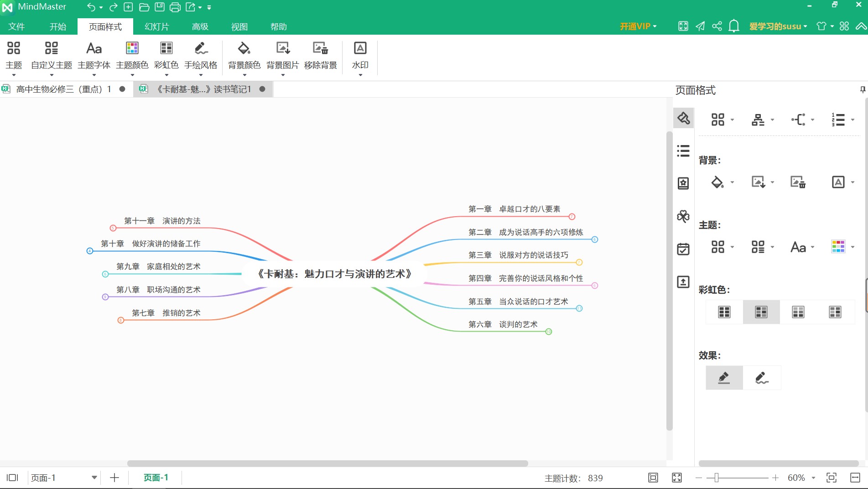Select 第一章 卓越口才的八要素 topic

[515, 209]
